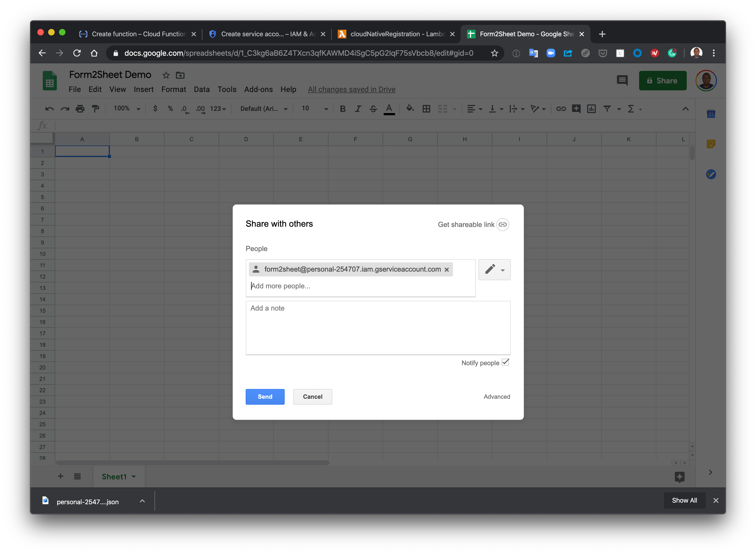Open the Data menu
756x554 pixels.
[x=202, y=89]
